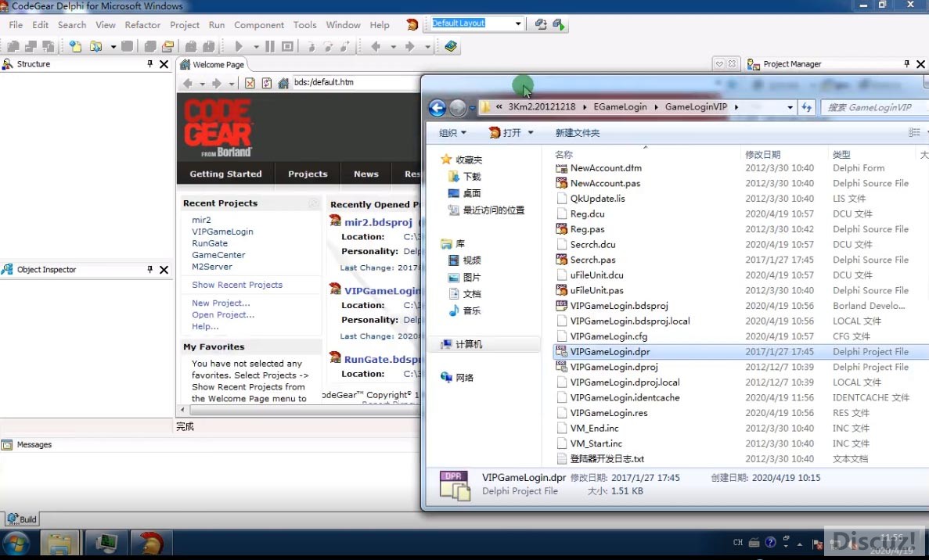Click 新建文件夹 button in Explorer
929x560 pixels.
577,133
